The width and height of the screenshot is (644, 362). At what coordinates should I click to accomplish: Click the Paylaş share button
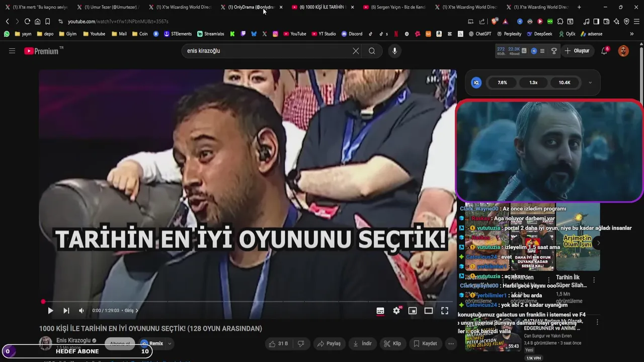329,343
